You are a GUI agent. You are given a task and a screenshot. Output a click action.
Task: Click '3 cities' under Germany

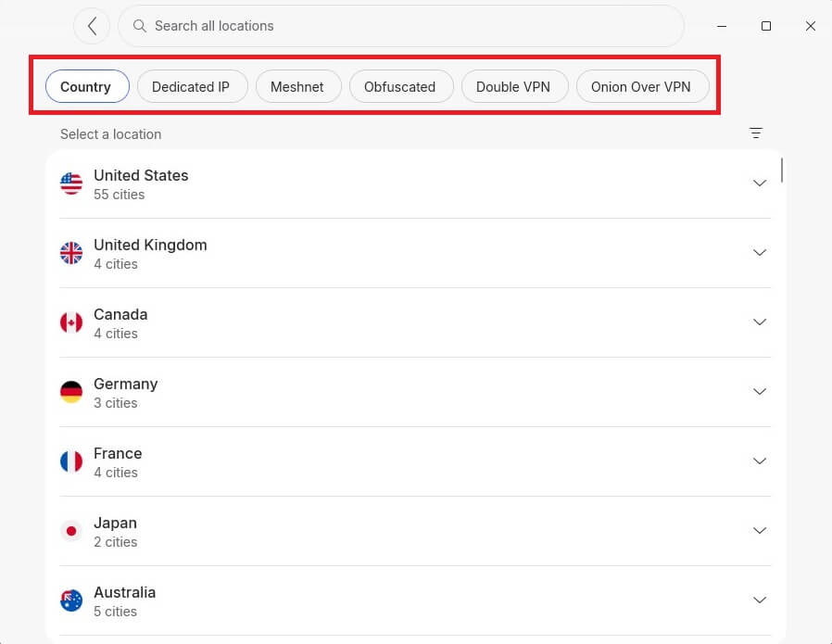[115, 403]
